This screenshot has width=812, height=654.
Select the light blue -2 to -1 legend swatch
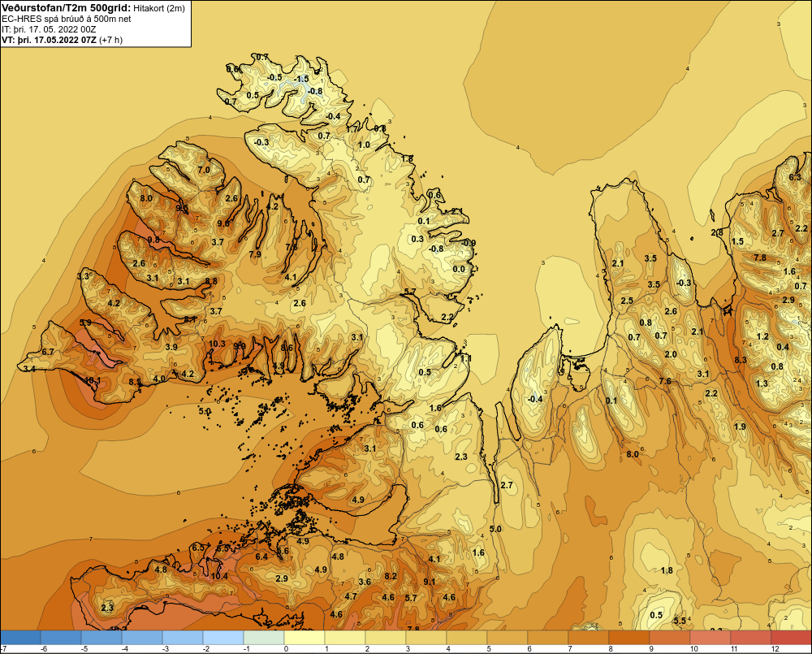[x=223, y=637]
